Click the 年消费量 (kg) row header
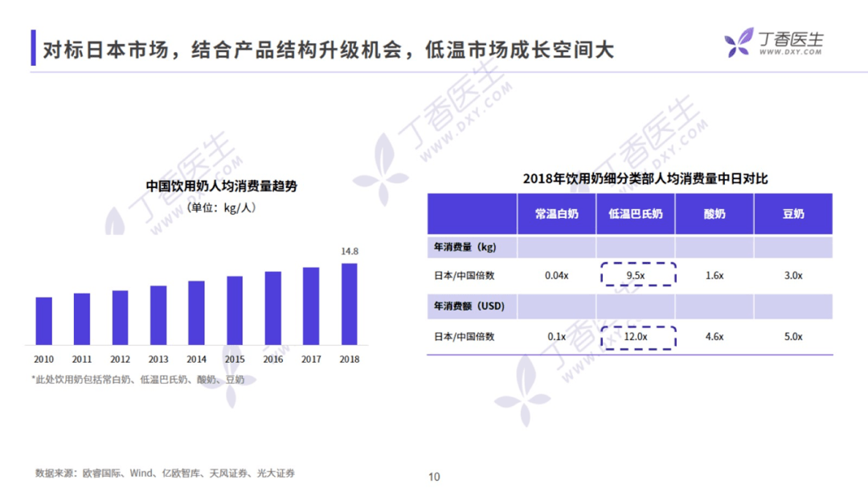 pos(465,248)
